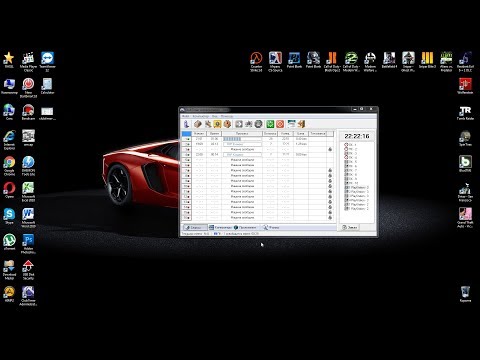Switch to bottom tab with calendar grid icon

coord(220,227)
